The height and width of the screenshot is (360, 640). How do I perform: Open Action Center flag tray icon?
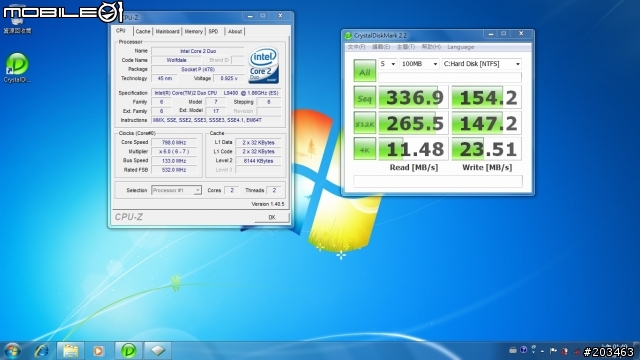553,351
